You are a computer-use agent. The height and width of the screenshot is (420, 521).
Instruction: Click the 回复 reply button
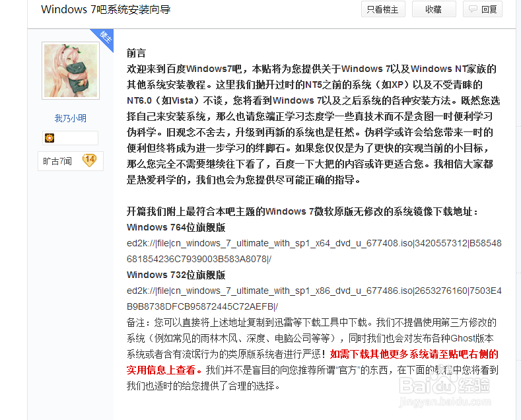tap(483, 9)
